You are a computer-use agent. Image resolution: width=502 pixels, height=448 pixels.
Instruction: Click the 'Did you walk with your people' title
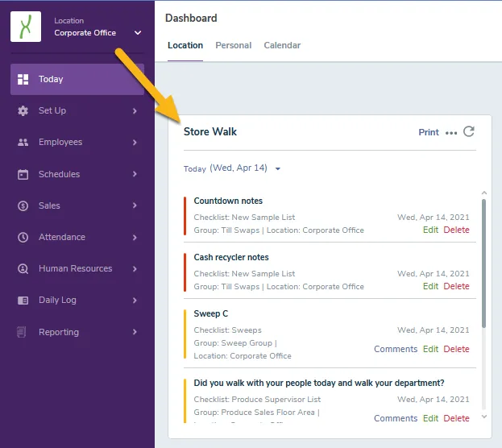(x=319, y=383)
